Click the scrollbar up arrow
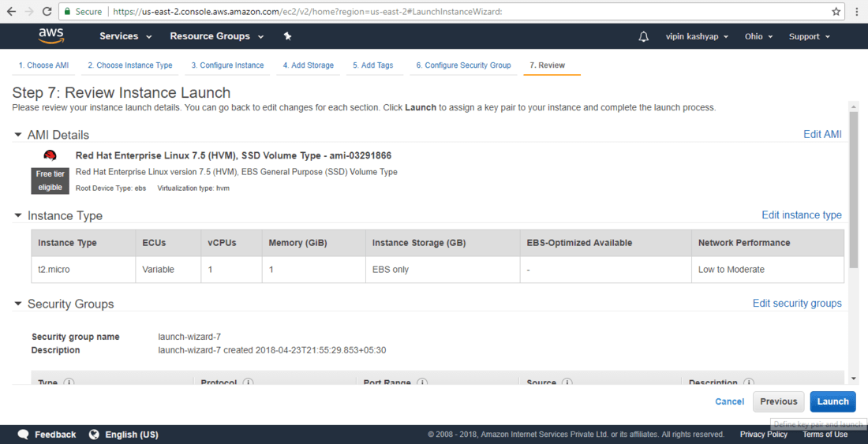868x444 pixels. [853, 106]
